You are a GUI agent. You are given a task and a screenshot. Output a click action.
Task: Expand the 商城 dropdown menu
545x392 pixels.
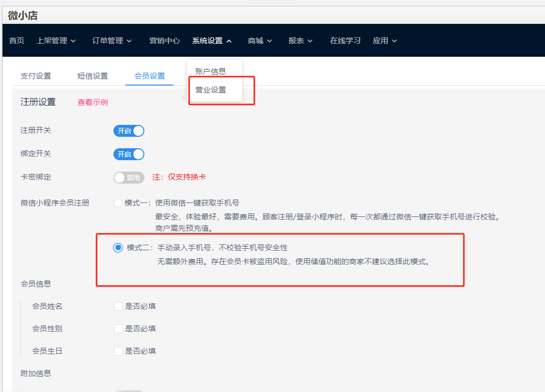260,41
